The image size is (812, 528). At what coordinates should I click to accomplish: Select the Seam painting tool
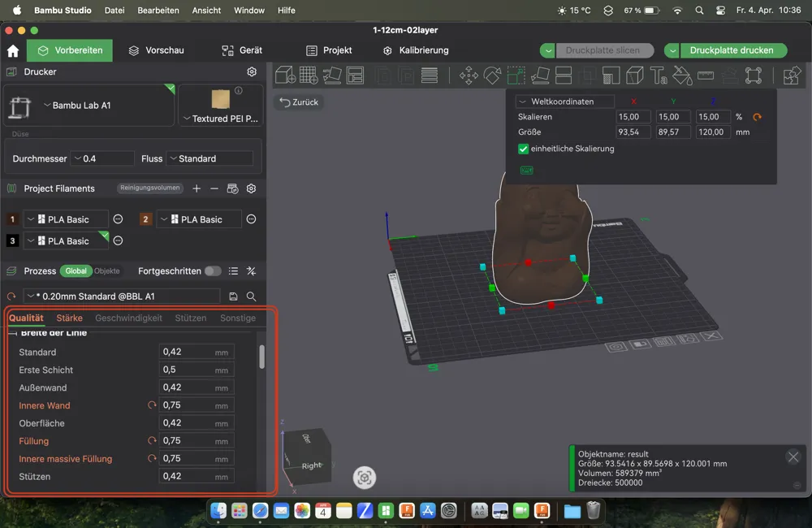[635, 75]
